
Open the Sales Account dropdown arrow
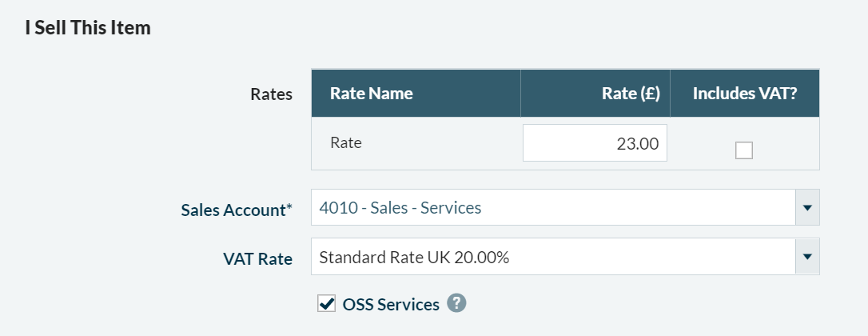pyautogui.click(x=807, y=208)
